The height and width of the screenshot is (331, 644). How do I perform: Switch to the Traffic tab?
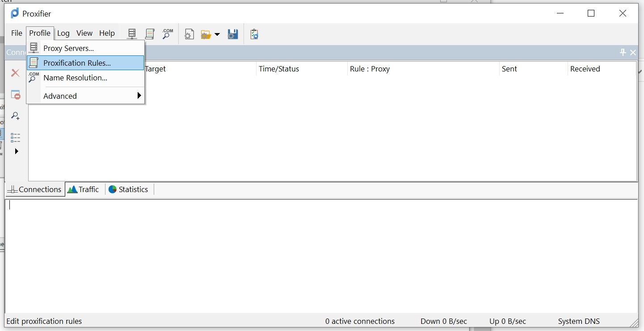(84, 189)
